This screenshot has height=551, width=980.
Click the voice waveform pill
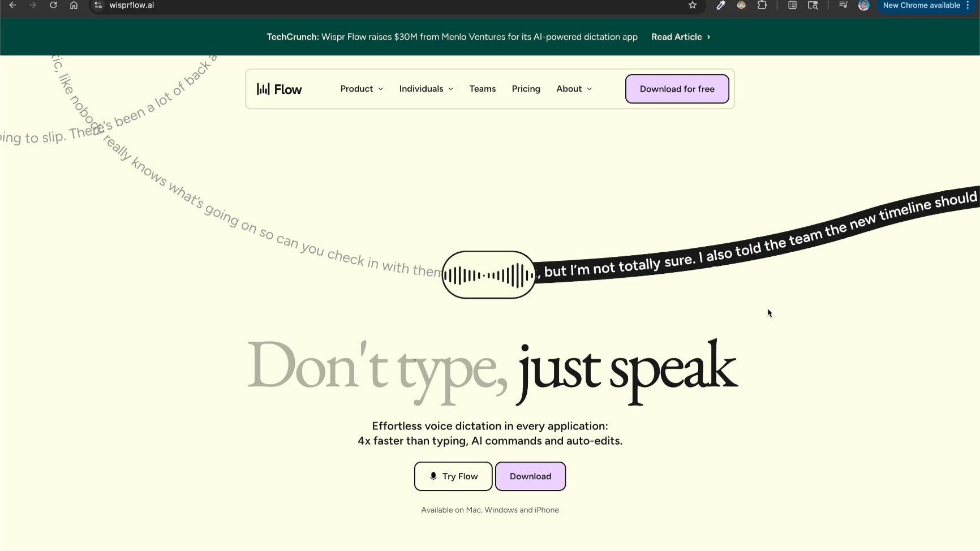(x=489, y=275)
